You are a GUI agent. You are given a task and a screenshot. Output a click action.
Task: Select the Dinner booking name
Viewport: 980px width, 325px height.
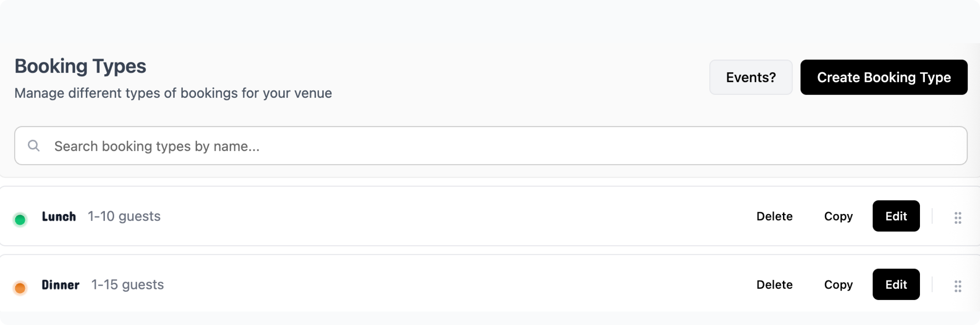[x=60, y=285]
